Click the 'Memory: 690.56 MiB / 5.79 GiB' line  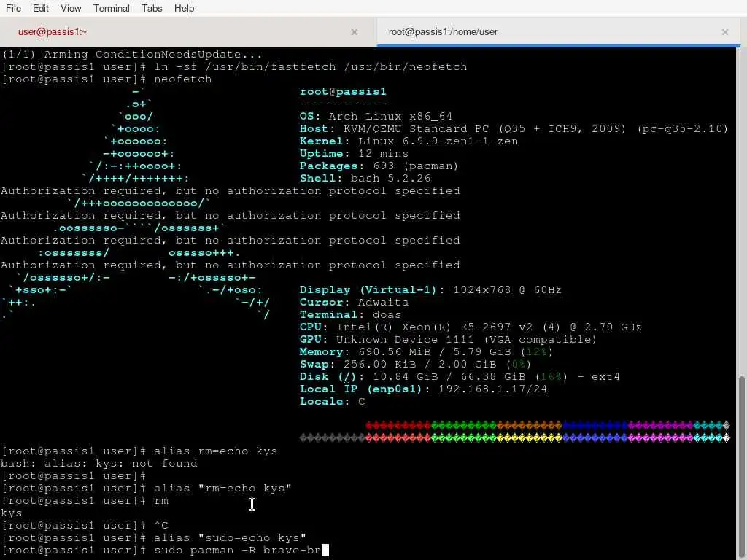pos(426,351)
